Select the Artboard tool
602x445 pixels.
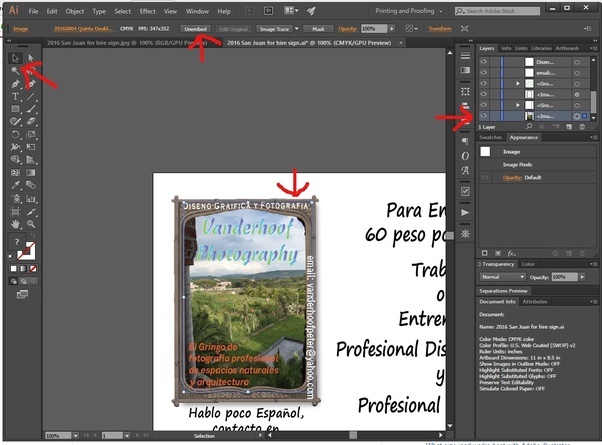(x=15, y=212)
